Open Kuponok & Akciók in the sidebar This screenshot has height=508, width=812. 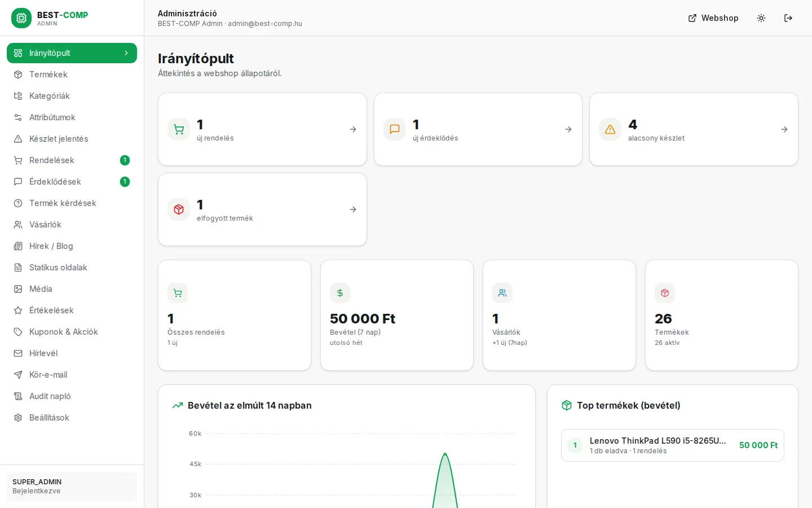click(x=72, y=332)
